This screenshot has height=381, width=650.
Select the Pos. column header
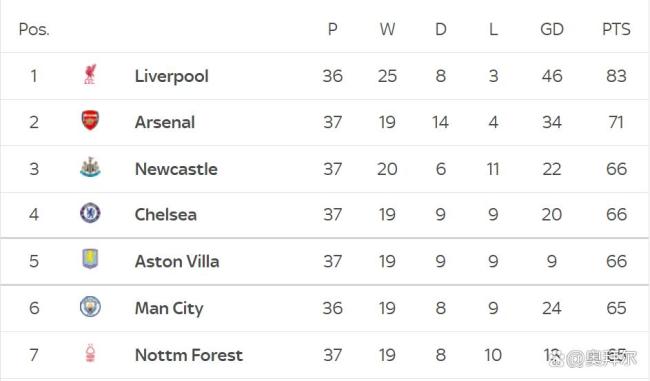click(34, 29)
